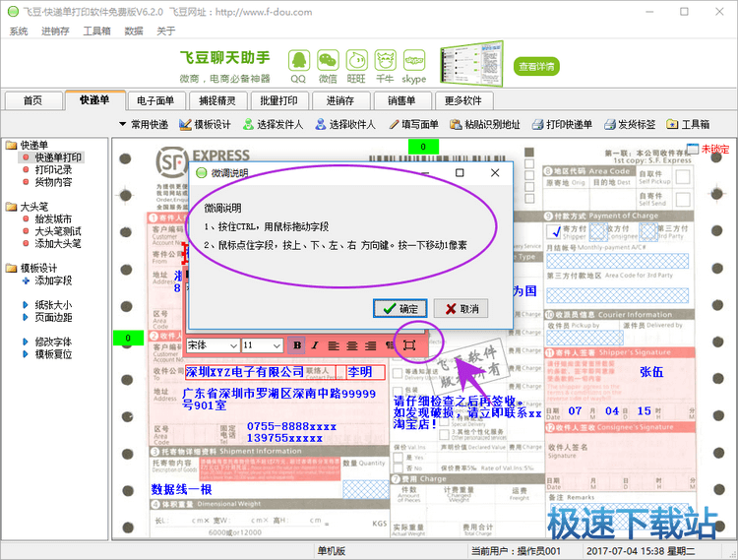Viewport: 738px width, 560px height.
Task: Toggle italic I in field format bar
Action: point(315,345)
